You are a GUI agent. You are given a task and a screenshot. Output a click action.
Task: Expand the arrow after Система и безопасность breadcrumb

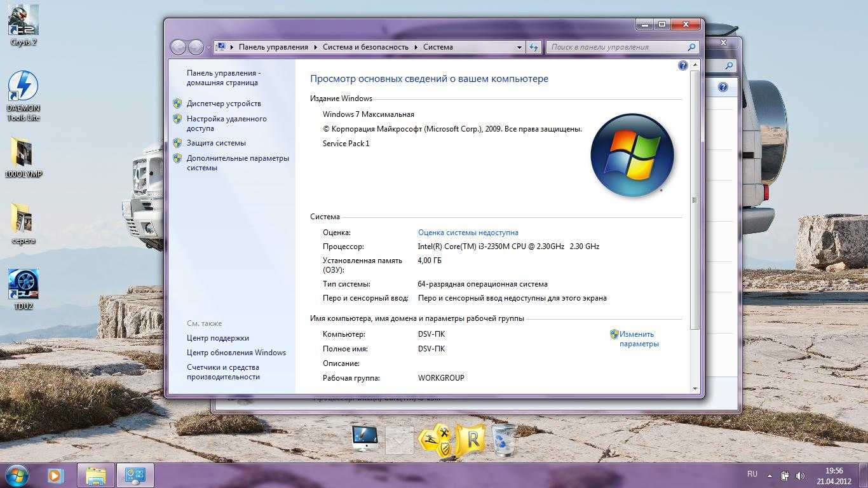point(416,47)
